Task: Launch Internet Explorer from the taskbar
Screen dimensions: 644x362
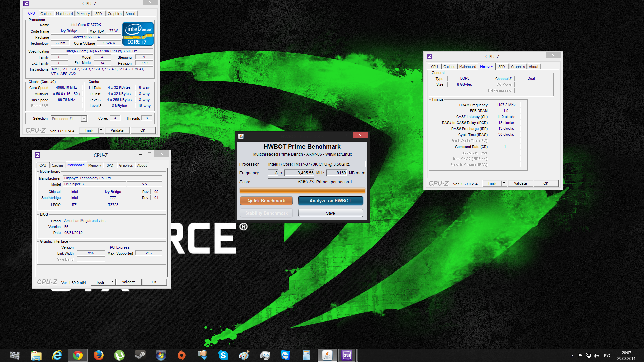Action: 57,355
